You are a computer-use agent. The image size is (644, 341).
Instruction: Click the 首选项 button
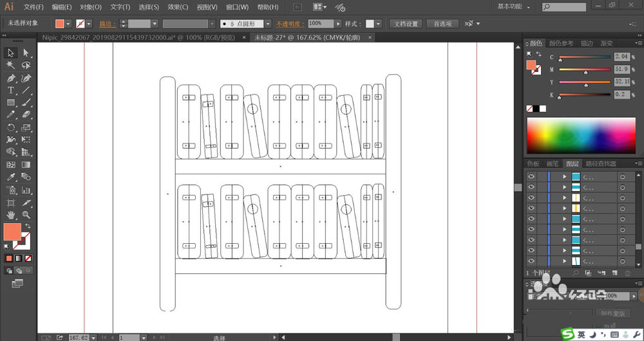click(442, 24)
